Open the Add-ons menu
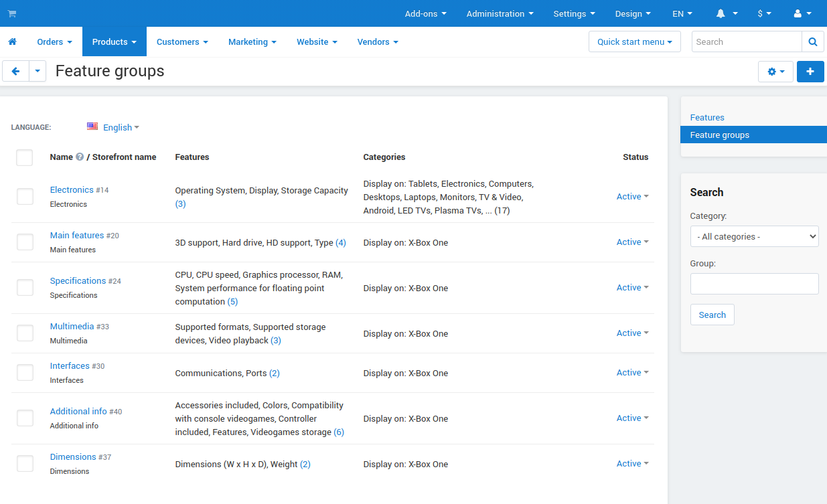 (x=425, y=13)
